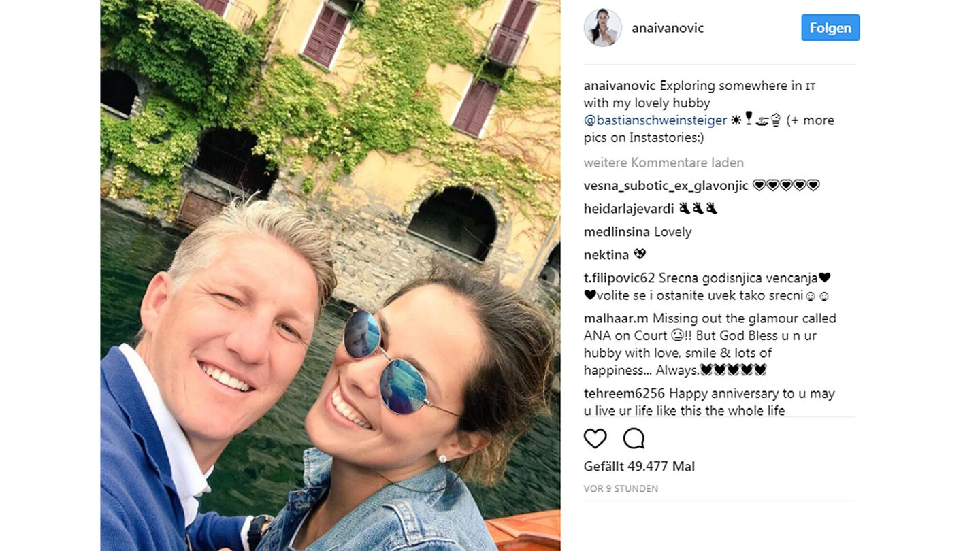Open heidarlajevardi commenter profile
The image size is (980, 551).
(x=629, y=209)
